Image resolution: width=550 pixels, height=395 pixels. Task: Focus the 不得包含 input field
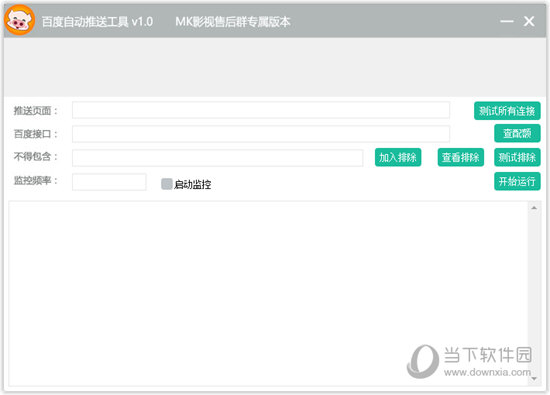tap(217, 158)
